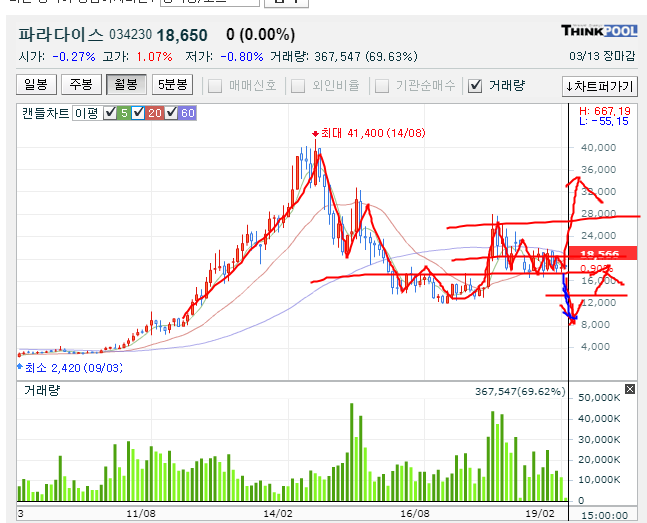Viewport: 647px width, 523px height.
Task: Toggle the 20-period moving average checkbox
Action: coord(138,113)
